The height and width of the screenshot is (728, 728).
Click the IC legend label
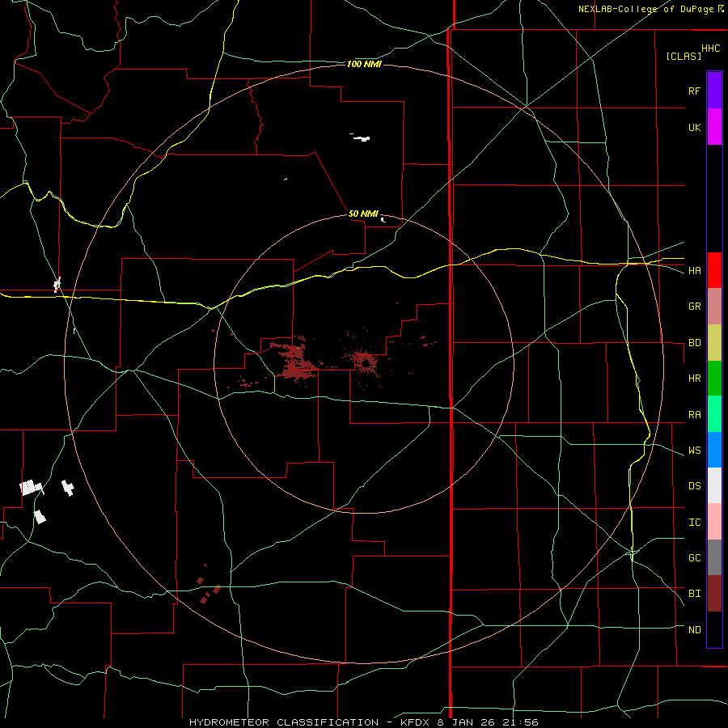(x=694, y=523)
